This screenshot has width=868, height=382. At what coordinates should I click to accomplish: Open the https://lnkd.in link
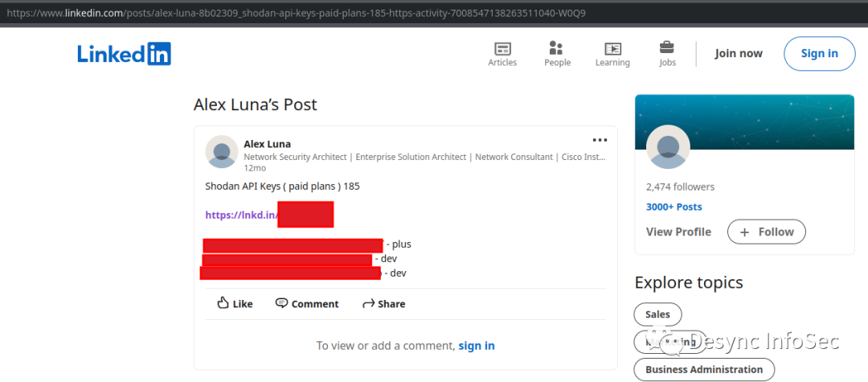[x=241, y=215]
